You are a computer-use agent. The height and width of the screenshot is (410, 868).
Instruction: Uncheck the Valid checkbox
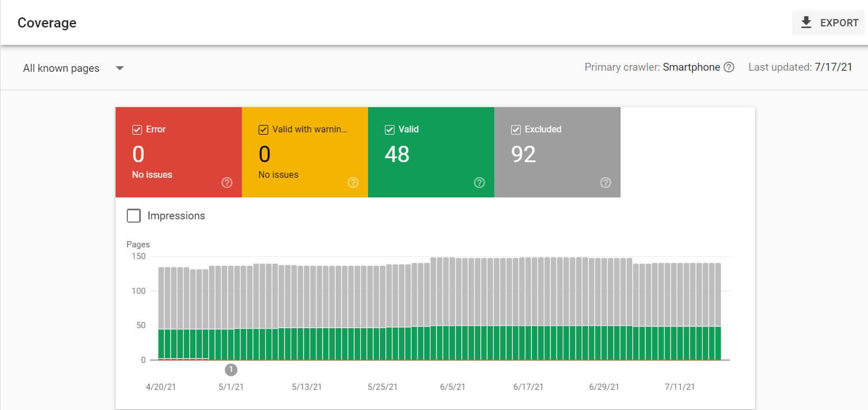click(389, 129)
